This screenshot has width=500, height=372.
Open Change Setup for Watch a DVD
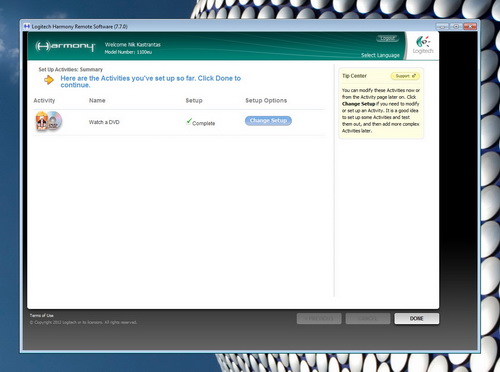click(268, 121)
